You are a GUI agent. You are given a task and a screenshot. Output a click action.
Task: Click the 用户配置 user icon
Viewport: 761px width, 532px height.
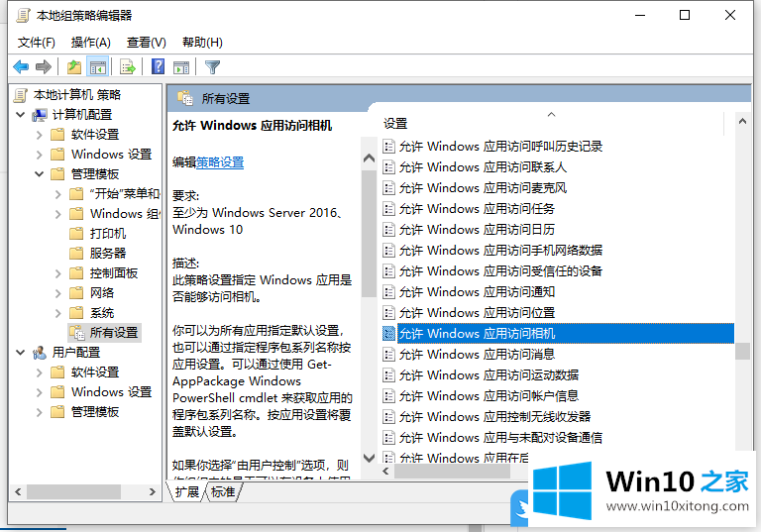click(x=40, y=353)
